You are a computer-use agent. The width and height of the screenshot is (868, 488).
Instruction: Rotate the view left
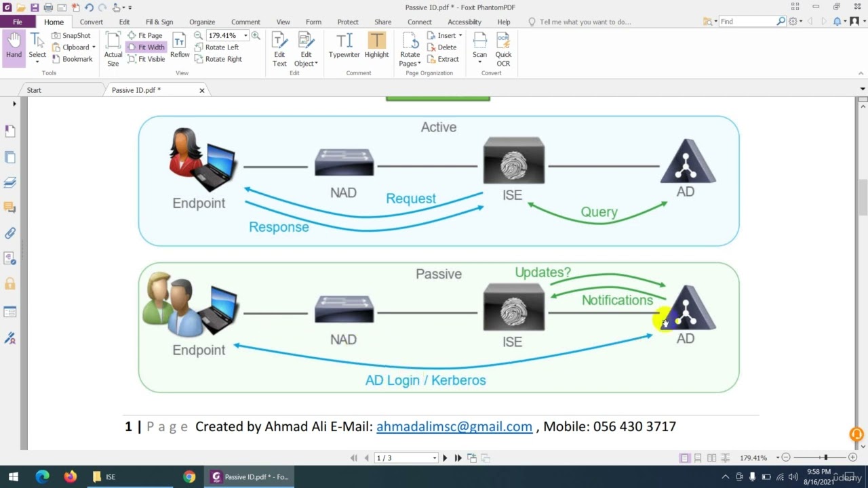(216, 47)
